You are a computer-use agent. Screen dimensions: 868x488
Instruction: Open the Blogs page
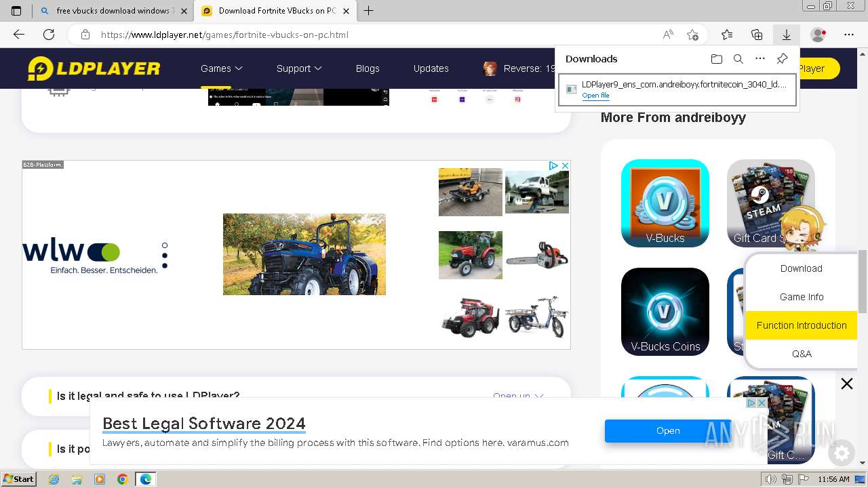[368, 68]
